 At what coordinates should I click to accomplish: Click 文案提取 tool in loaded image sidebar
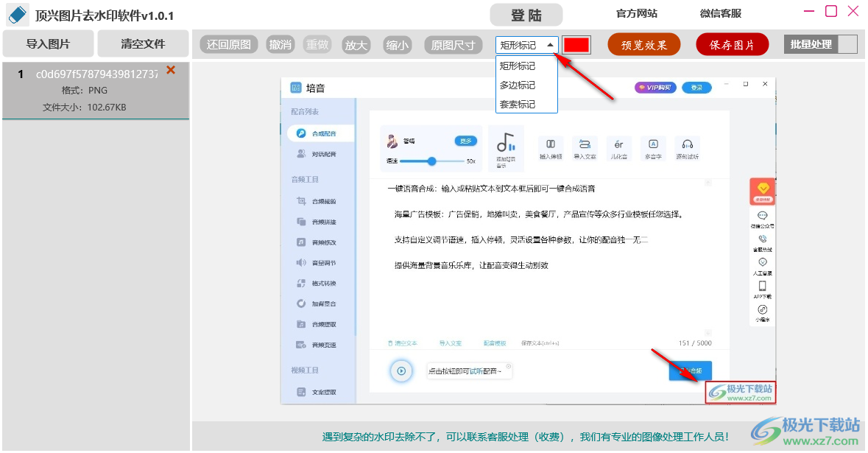coord(317,392)
